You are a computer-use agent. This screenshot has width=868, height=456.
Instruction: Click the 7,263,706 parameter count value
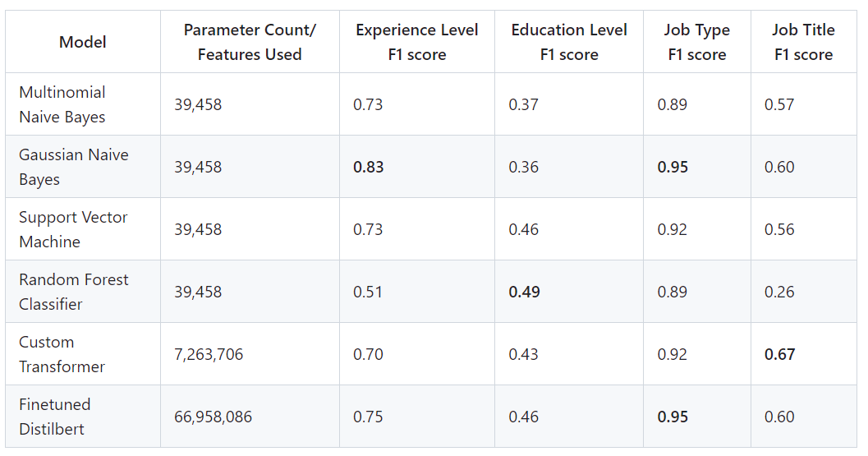209,354
